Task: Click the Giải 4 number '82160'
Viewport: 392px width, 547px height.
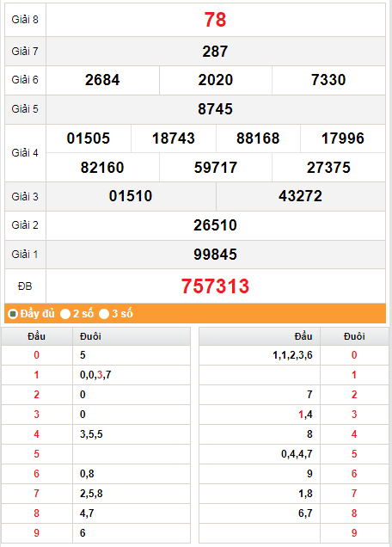Action: click(102, 168)
